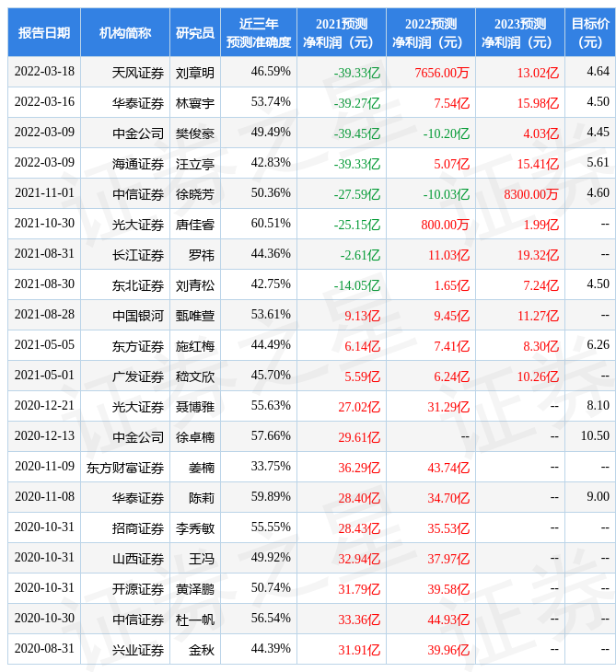Click -2.61亿 forecast value
Viewport: 616px width, 672px height.
(x=360, y=255)
